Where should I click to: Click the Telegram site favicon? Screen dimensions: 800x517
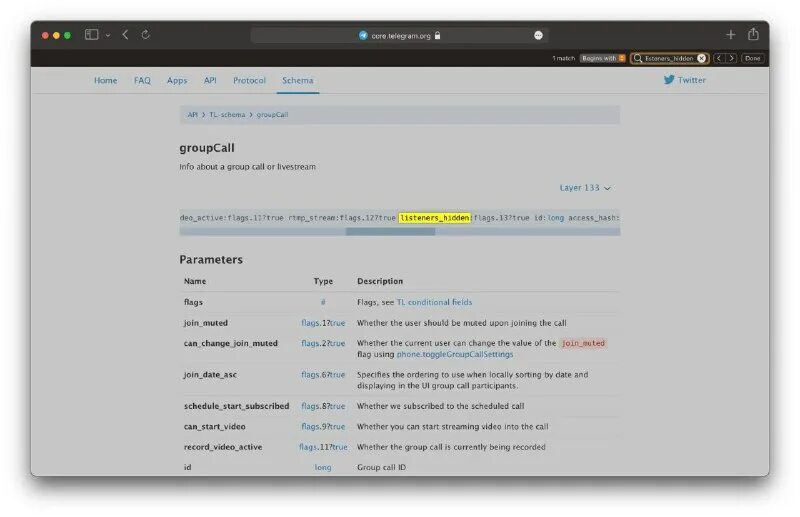click(x=363, y=35)
